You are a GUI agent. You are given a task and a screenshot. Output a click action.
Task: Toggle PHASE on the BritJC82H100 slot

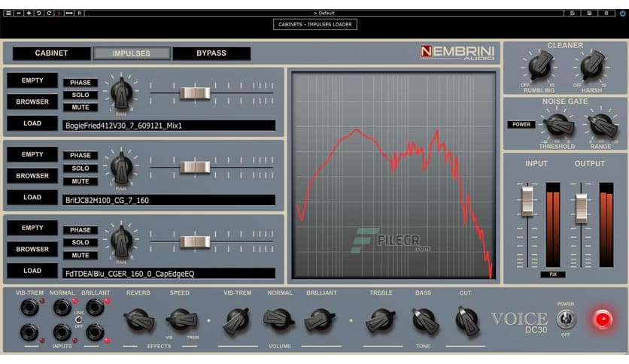pyautogui.click(x=81, y=156)
